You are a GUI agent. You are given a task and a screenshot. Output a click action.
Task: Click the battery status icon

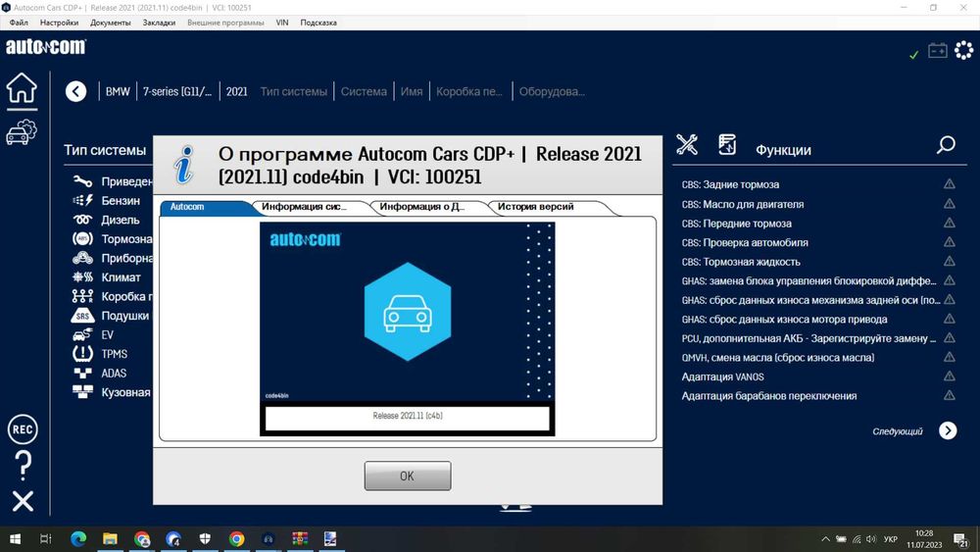[x=938, y=51]
